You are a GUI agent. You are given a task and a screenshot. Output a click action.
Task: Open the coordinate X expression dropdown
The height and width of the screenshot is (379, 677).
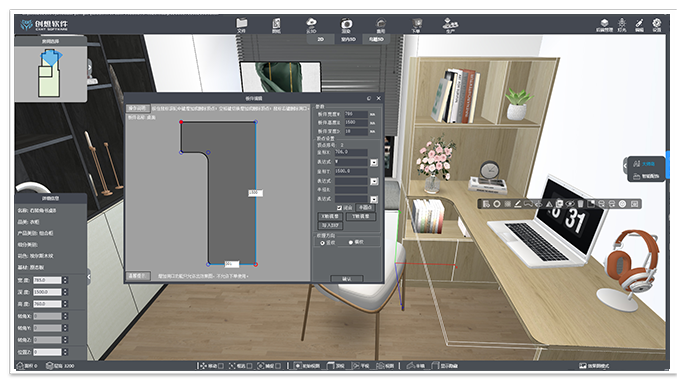(374, 162)
